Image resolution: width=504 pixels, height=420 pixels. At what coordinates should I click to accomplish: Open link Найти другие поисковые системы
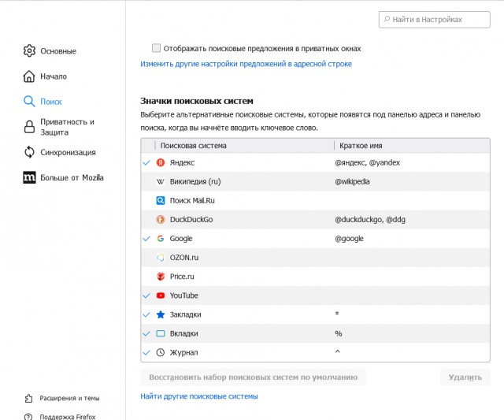(199, 396)
